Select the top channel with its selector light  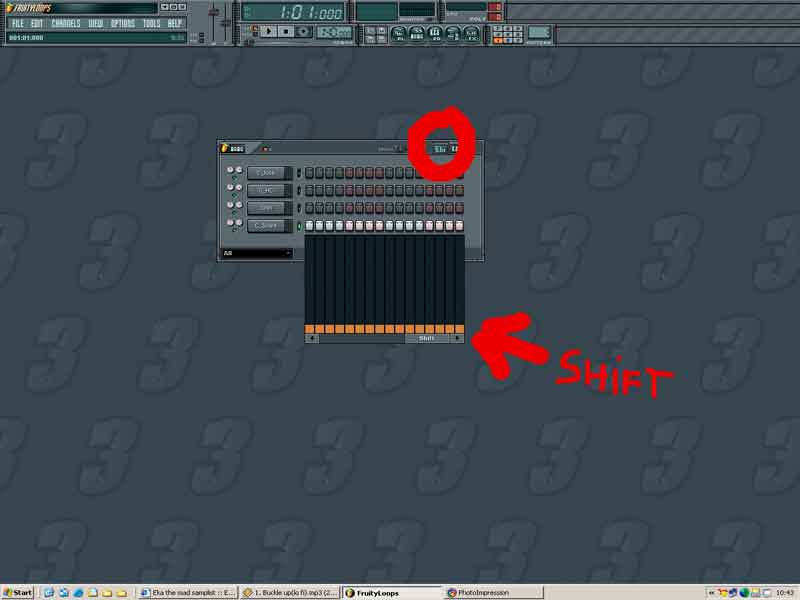pyautogui.click(x=299, y=173)
